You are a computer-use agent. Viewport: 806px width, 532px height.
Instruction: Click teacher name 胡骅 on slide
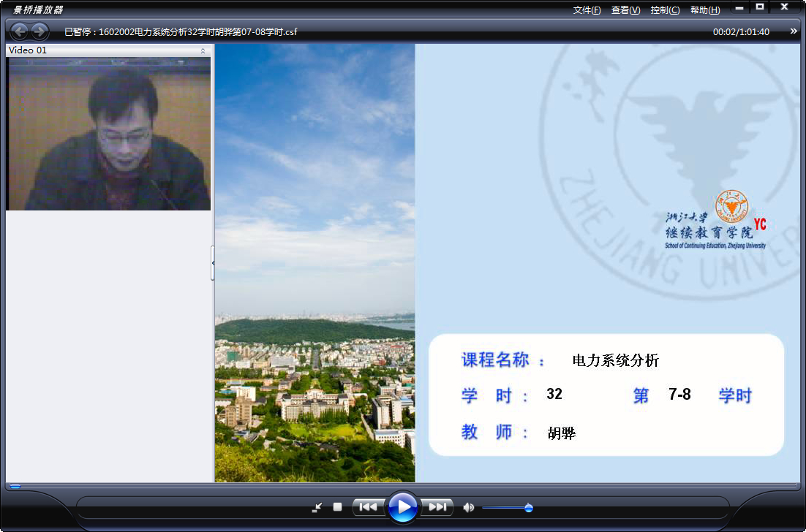tap(561, 433)
